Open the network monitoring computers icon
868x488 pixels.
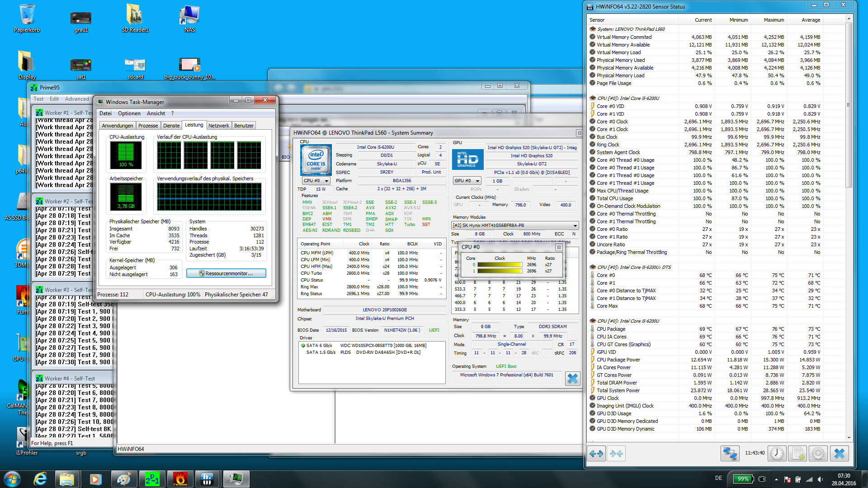coord(730,453)
